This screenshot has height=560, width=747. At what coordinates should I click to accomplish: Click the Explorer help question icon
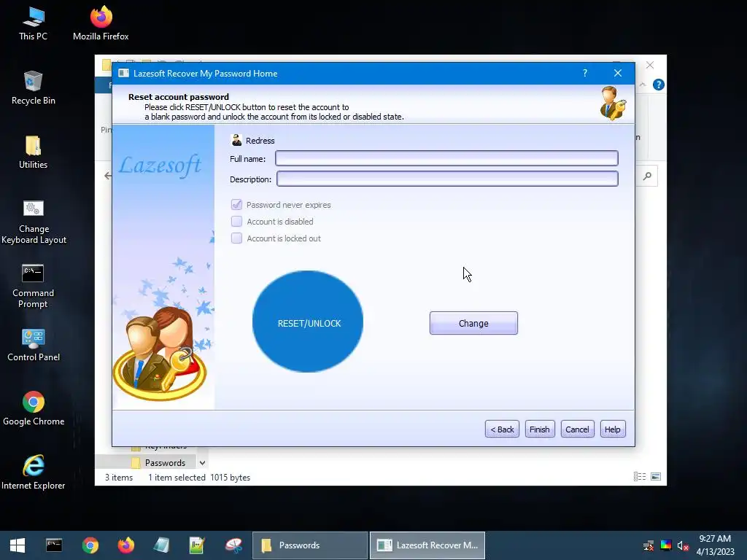659,85
